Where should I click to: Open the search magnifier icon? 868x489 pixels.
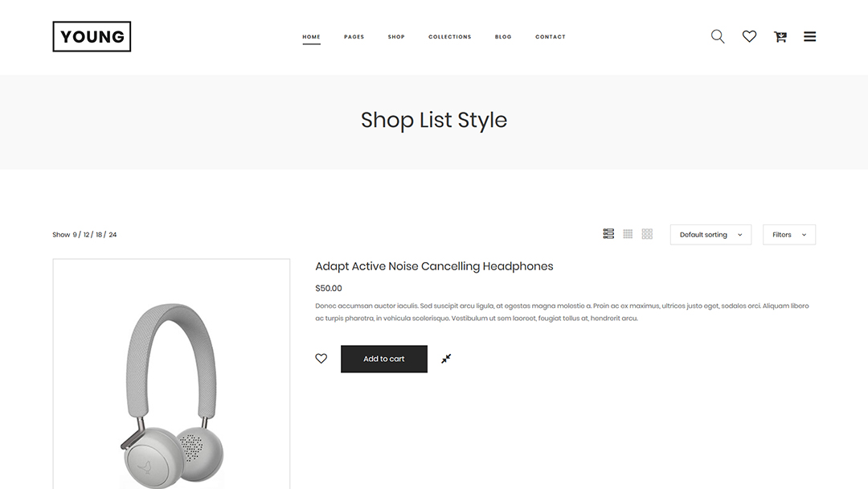coord(718,36)
